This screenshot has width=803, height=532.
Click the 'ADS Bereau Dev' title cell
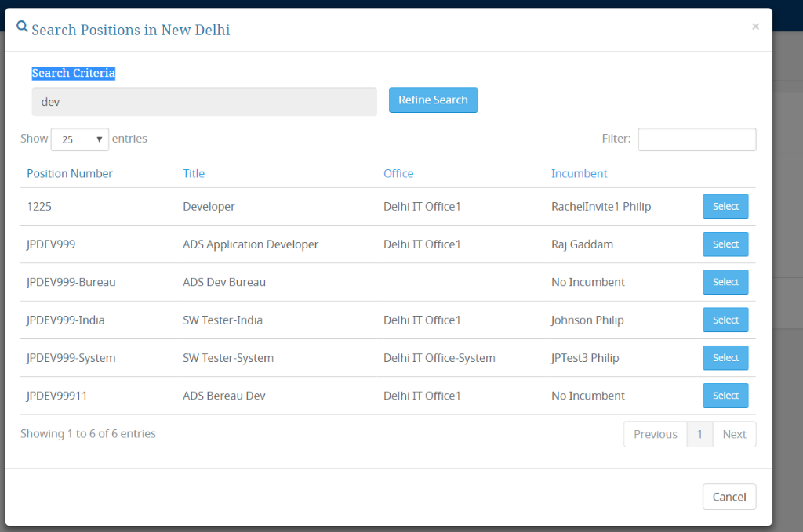224,396
